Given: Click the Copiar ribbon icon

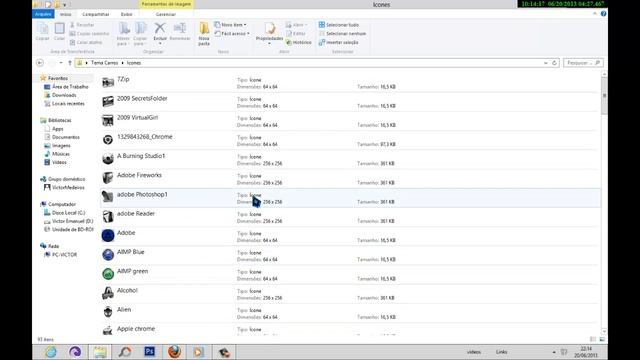Looking at the screenshot, I should click(x=42, y=31).
